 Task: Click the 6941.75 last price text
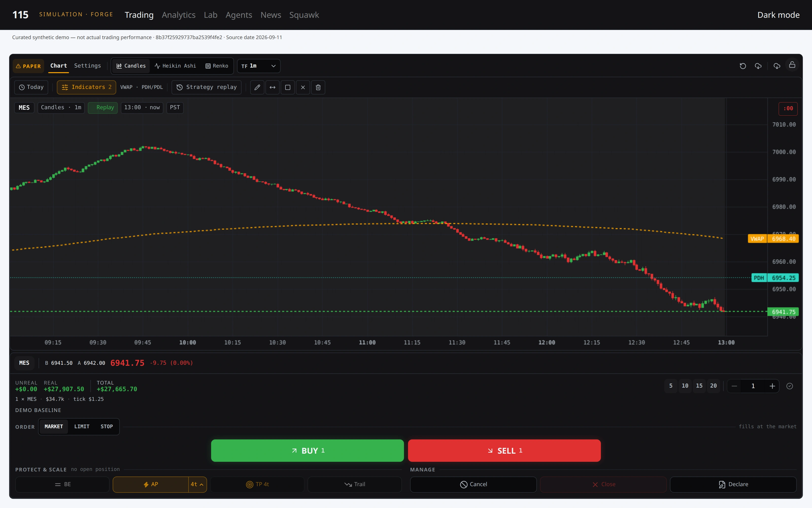pyautogui.click(x=127, y=363)
